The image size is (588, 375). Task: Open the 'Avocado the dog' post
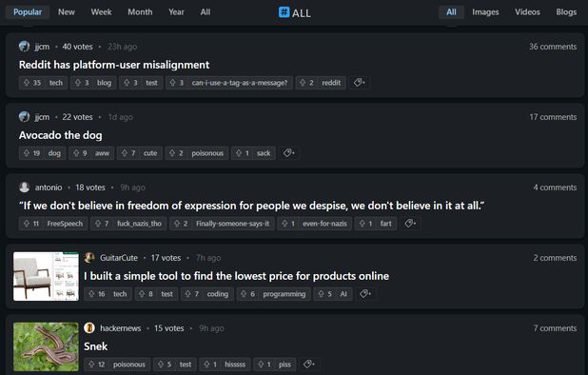click(x=60, y=135)
